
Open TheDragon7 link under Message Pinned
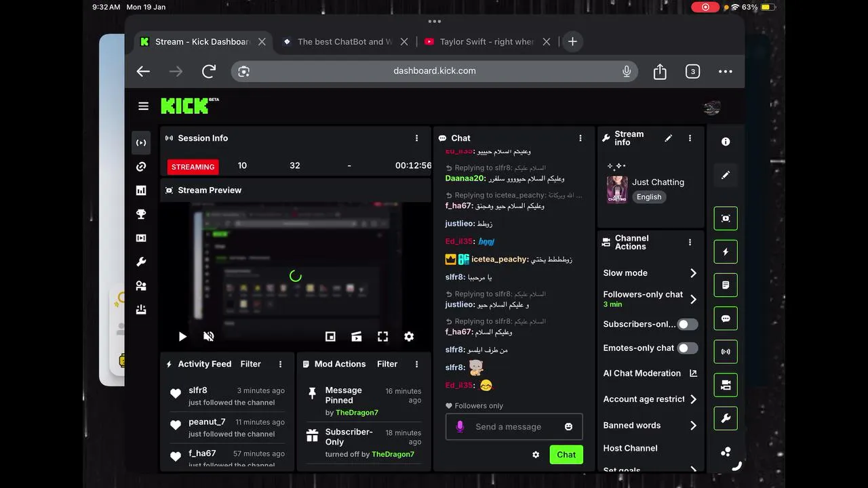click(357, 413)
